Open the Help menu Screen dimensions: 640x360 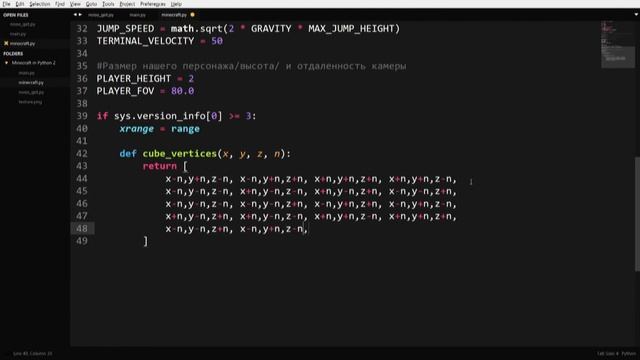click(176, 4)
